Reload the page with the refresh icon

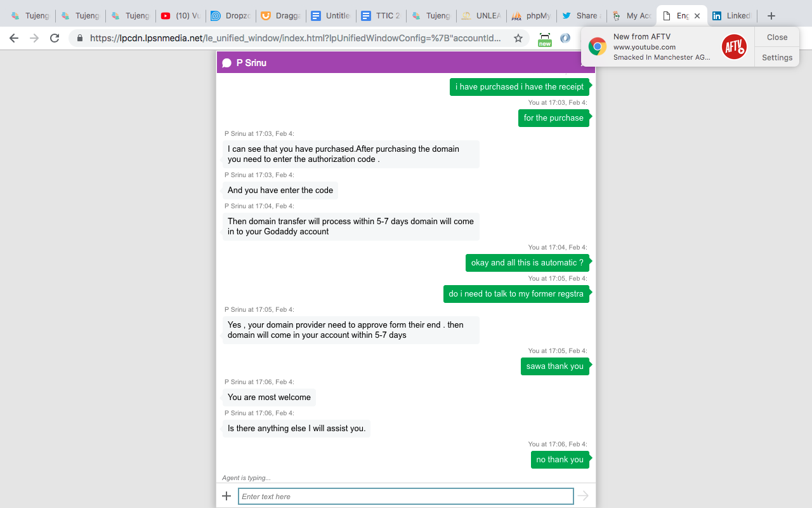click(55, 38)
